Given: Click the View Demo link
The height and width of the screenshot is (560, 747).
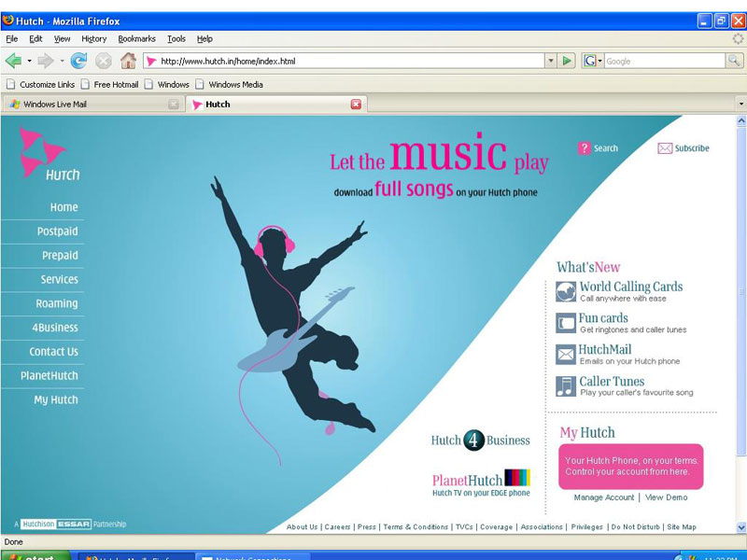Looking at the screenshot, I should pos(666,497).
